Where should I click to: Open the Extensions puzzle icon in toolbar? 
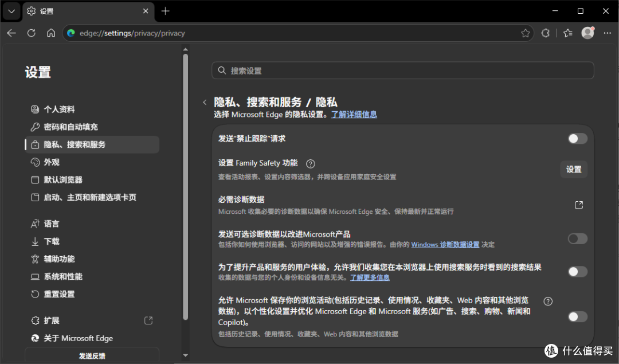(546, 33)
